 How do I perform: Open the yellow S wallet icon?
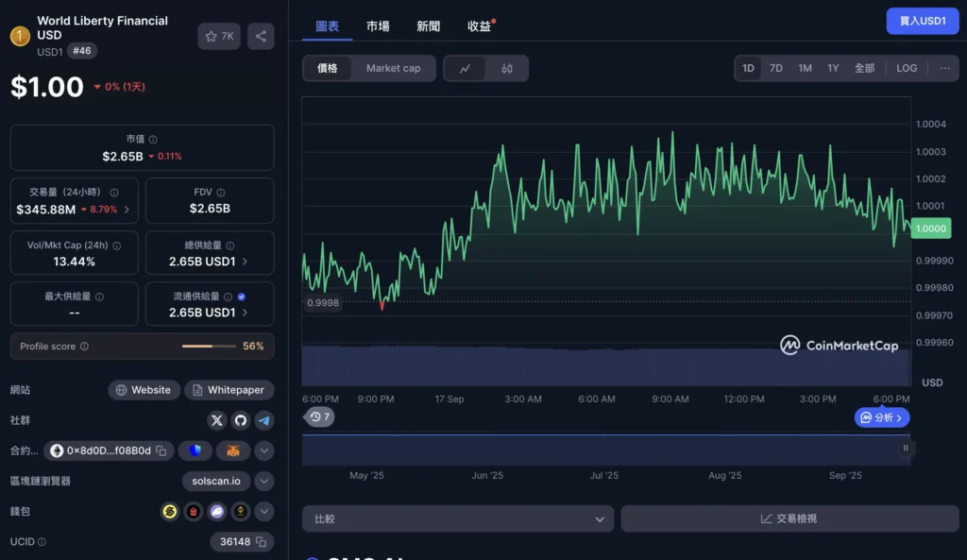pos(170,511)
